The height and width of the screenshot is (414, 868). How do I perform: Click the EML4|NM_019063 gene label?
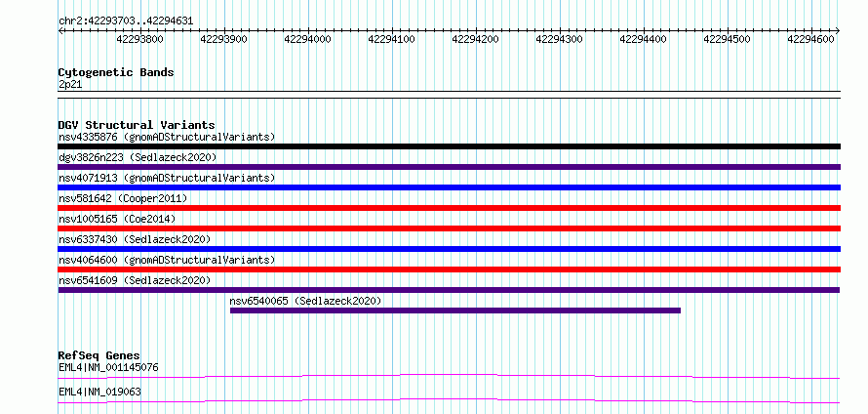point(99,392)
